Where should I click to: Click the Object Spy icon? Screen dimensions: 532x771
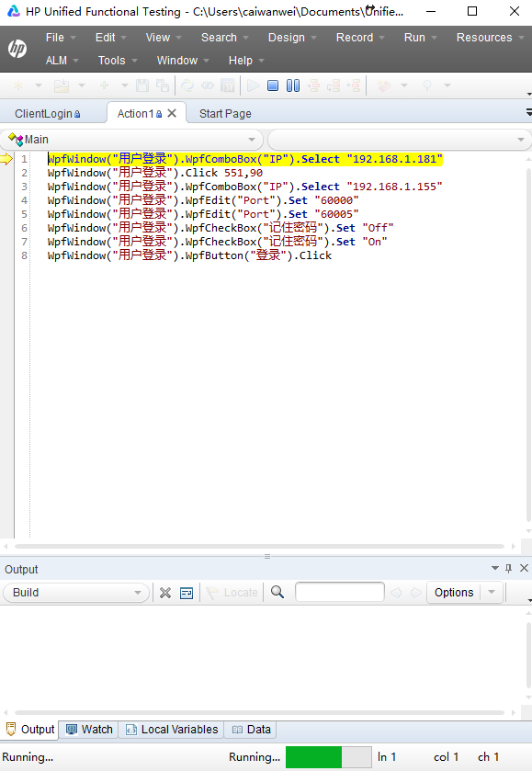427,85
